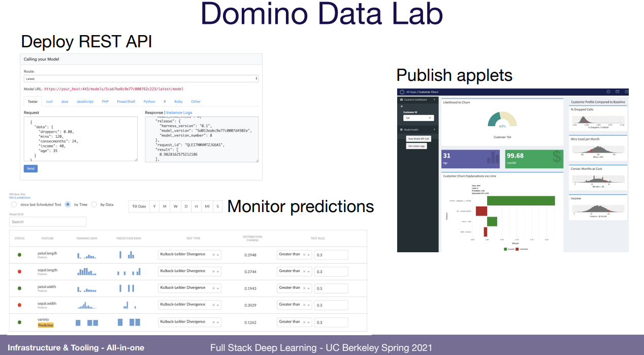Open the test type dropdown for variety
This screenshot has height=355, width=644.
coord(189,322)
